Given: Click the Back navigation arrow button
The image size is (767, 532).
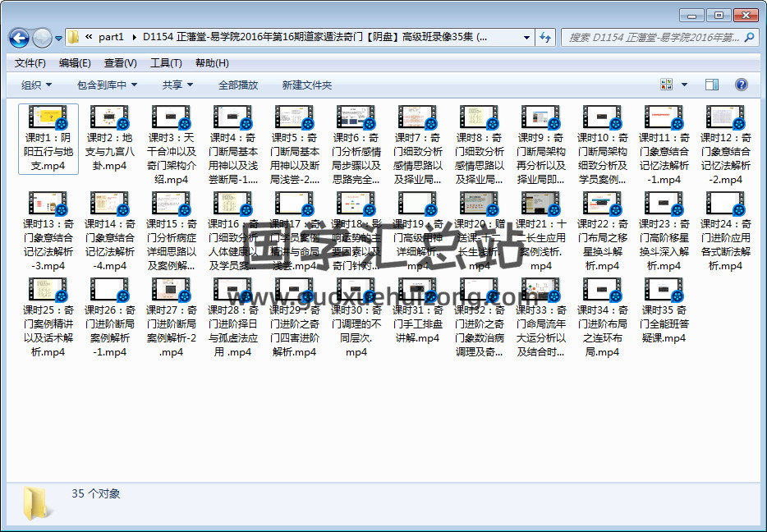Looking at the screenshot, I should 19,38.
